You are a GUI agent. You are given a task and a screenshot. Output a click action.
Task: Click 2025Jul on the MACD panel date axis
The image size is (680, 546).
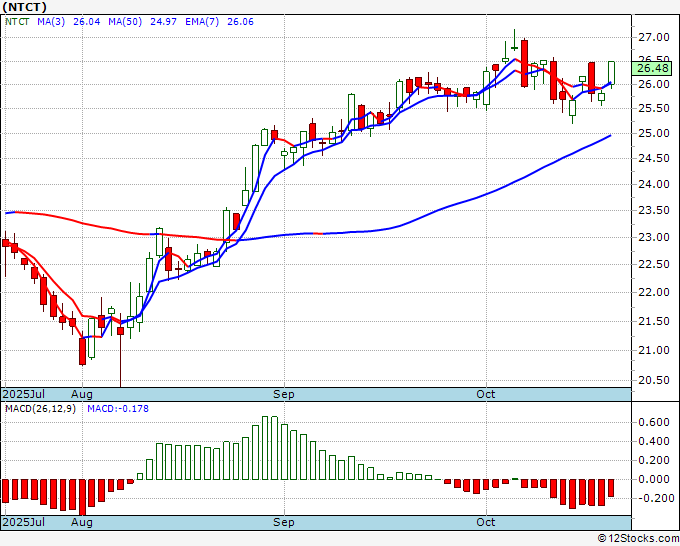coord(24,522)
